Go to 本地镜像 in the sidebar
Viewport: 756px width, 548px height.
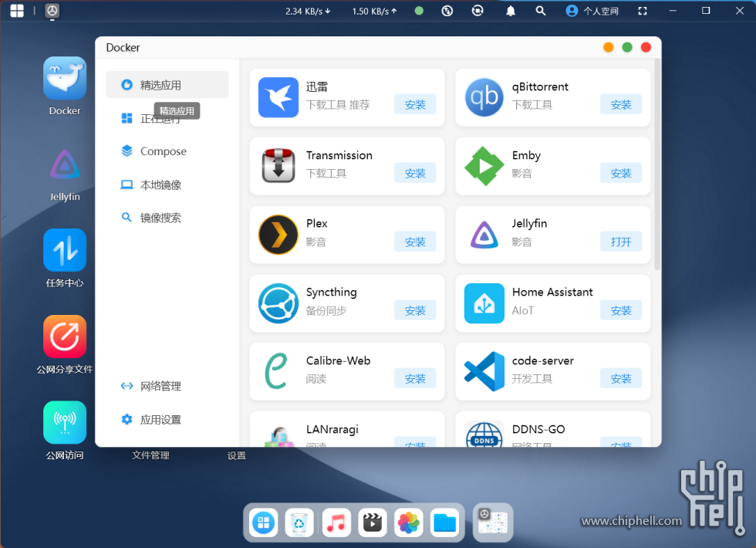[x=160, y=185]
